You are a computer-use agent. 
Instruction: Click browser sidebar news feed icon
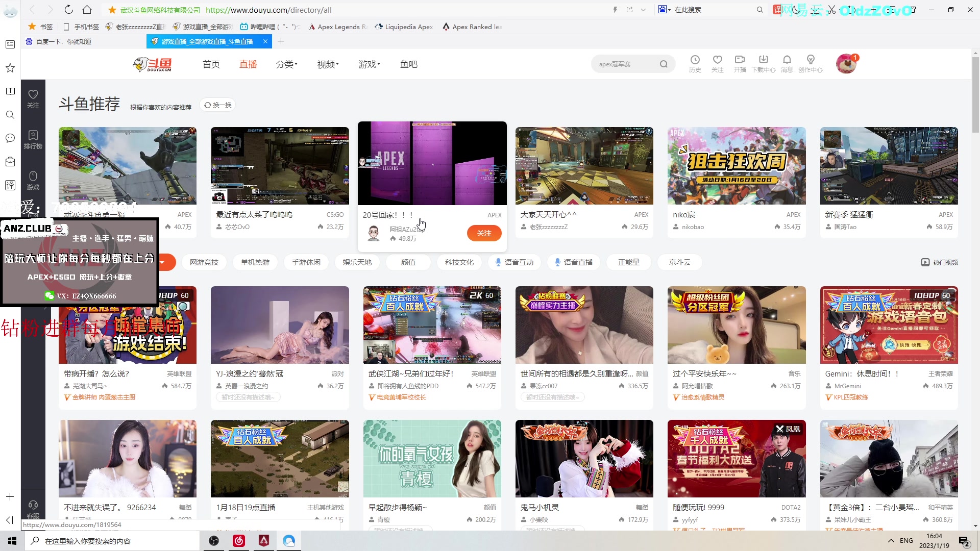coord(10,44)
